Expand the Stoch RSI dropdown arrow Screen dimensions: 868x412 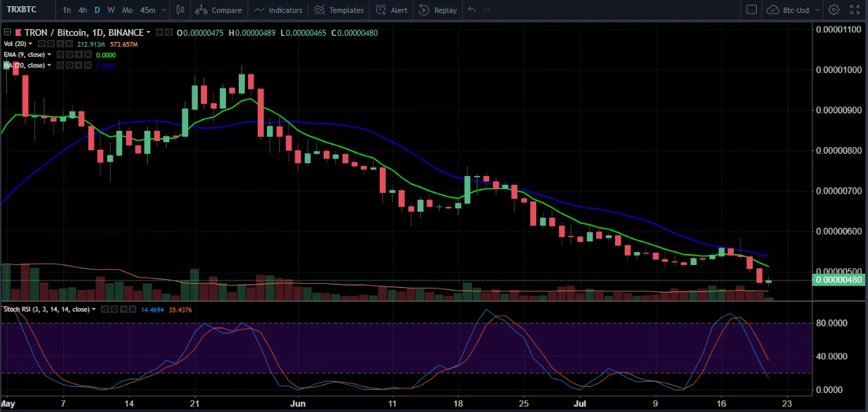(x=94, y=310)
